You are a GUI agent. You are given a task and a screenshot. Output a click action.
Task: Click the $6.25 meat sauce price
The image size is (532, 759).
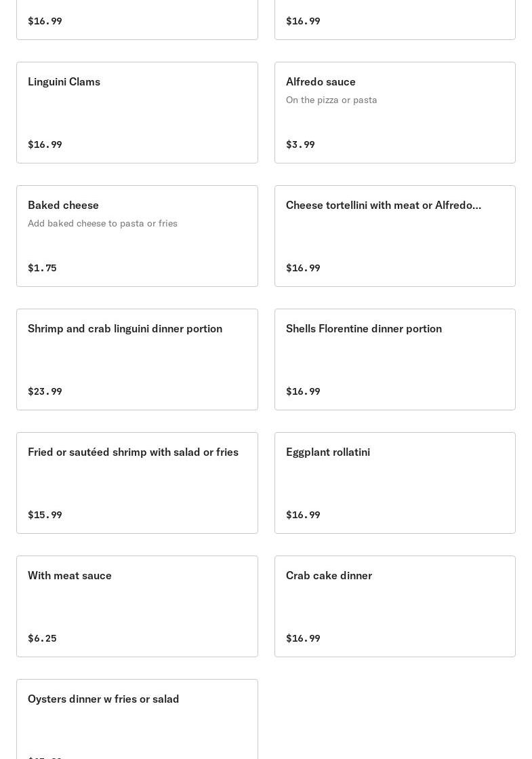click(x=42, y=638)
